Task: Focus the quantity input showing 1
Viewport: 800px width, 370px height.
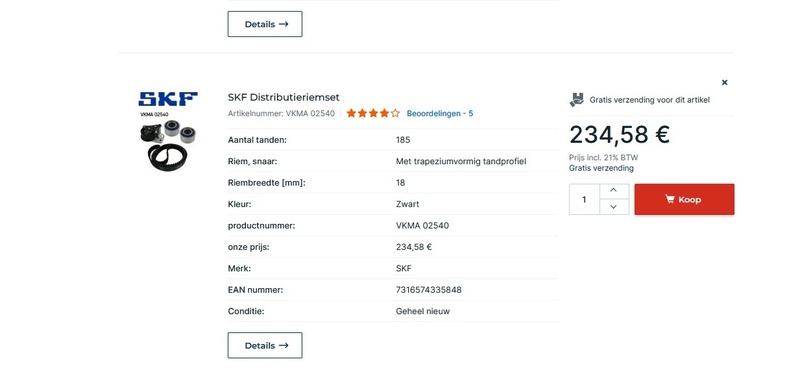Action: [584, 200]
